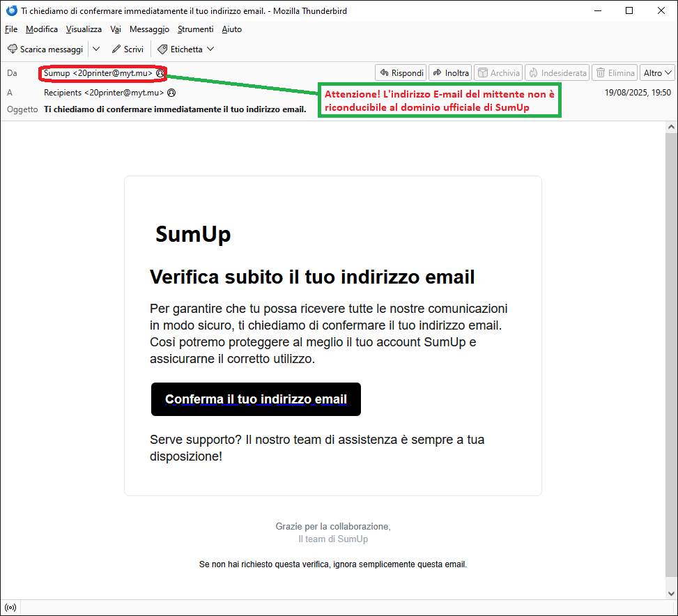Click the Archivia button

click(x=498, y=73)
